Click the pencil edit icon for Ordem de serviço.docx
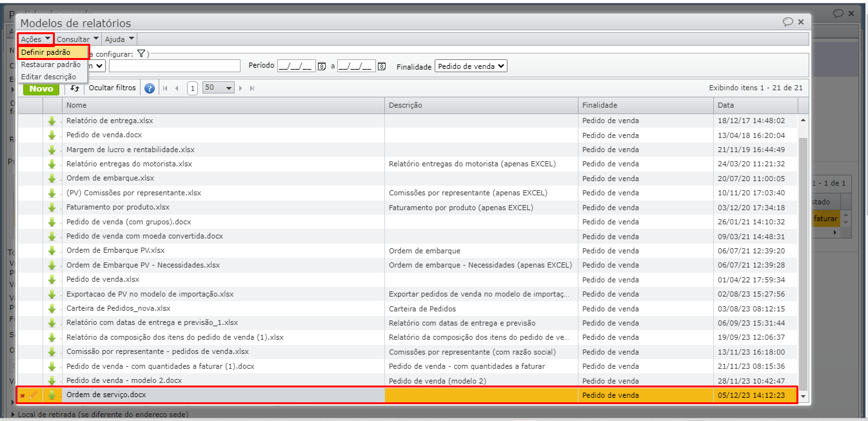 coord(34,395)
